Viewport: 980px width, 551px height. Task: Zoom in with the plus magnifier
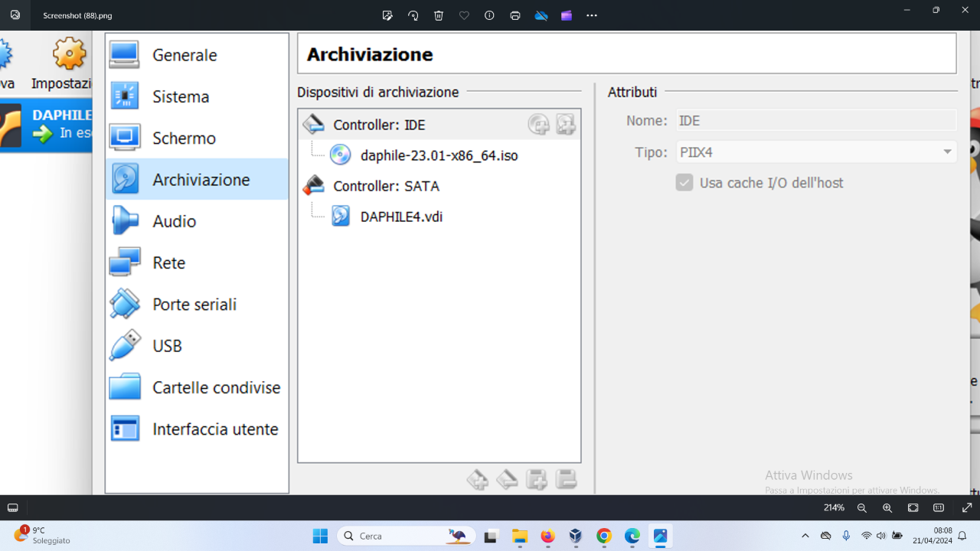(887, 507)
